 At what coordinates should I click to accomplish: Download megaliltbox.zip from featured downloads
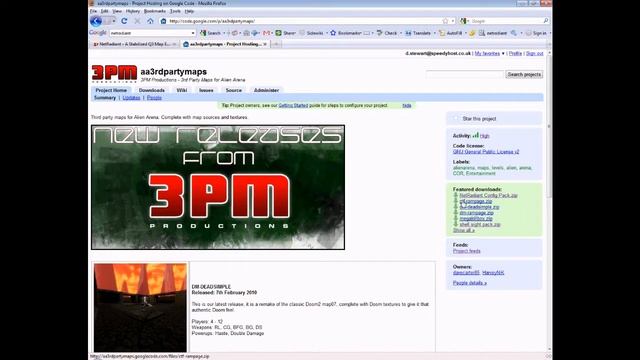point(476,219)
